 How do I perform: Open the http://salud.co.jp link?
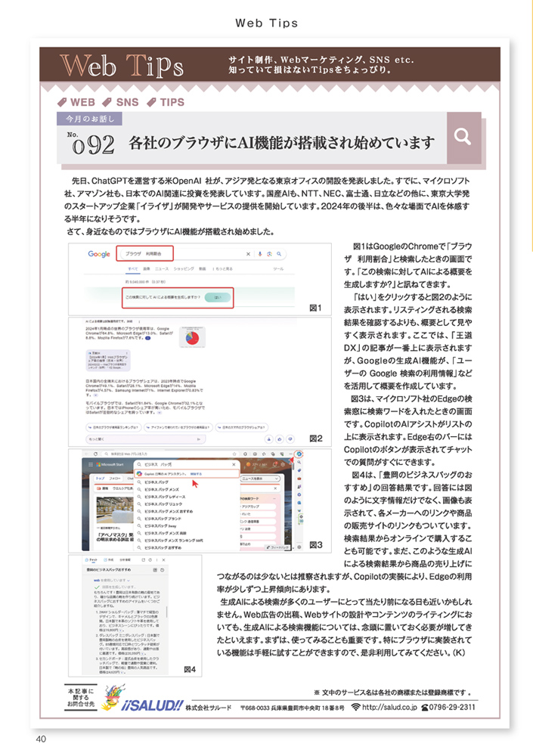click(x=389, y=708)
